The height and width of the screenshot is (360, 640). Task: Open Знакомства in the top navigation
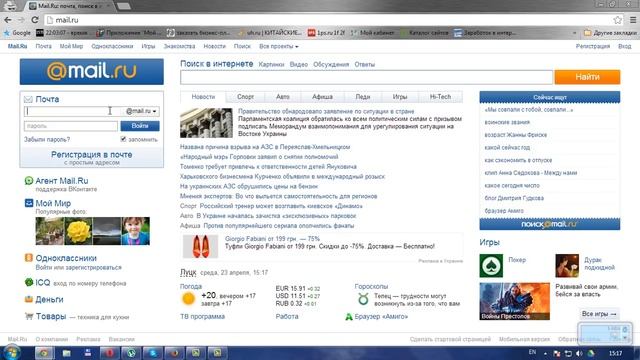pos(179,46)
